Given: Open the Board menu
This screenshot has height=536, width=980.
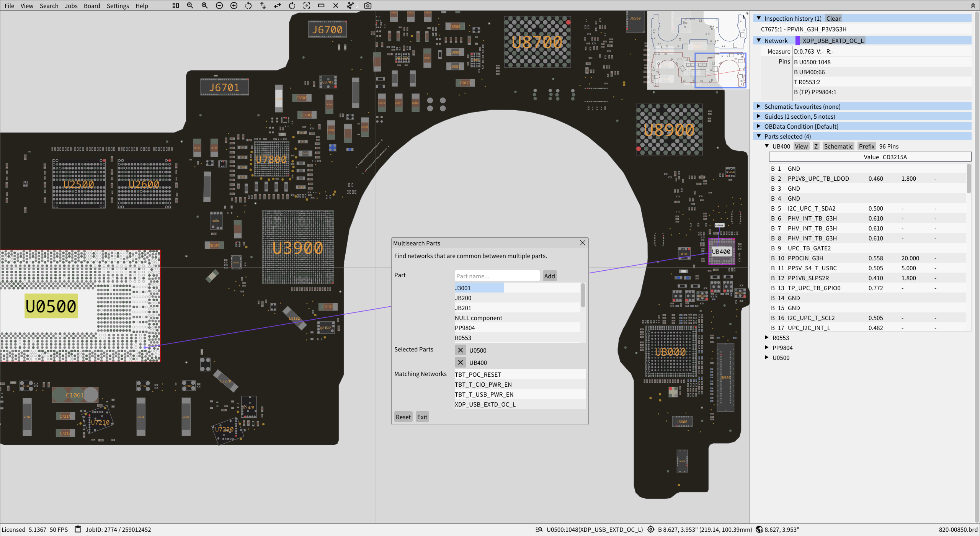Looking at the screenshot, I should click(92, 6).
